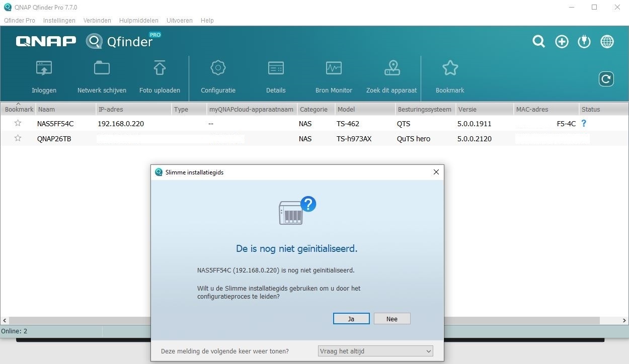Click Nee in the installation dialog
The height and width of the screenshot is (364, 629).
[392, 319]
